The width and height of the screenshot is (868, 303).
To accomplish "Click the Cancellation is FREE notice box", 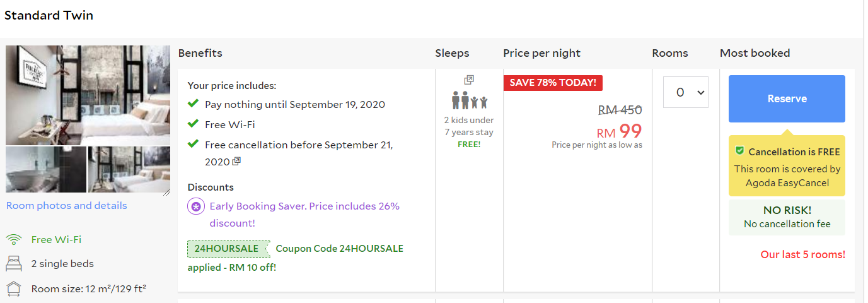I will pyautogui.click(x=787, y=166).
